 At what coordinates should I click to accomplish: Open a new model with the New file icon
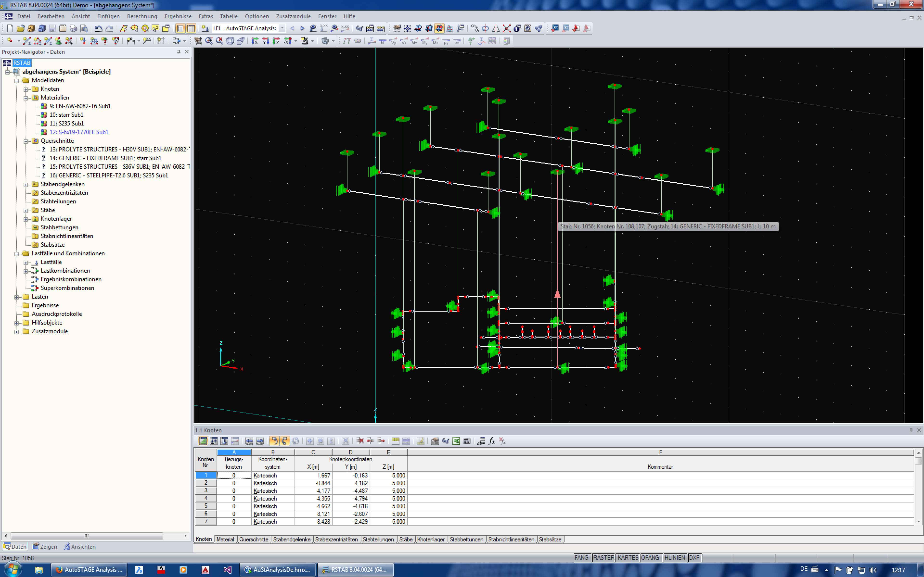click(x=10, y=28)
